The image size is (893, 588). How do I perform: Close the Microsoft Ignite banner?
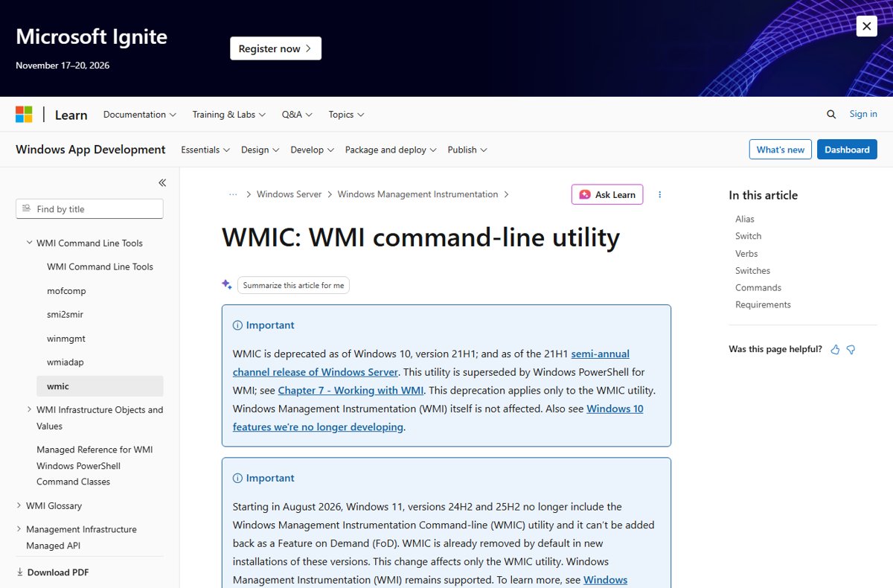[x=866, y=26]
